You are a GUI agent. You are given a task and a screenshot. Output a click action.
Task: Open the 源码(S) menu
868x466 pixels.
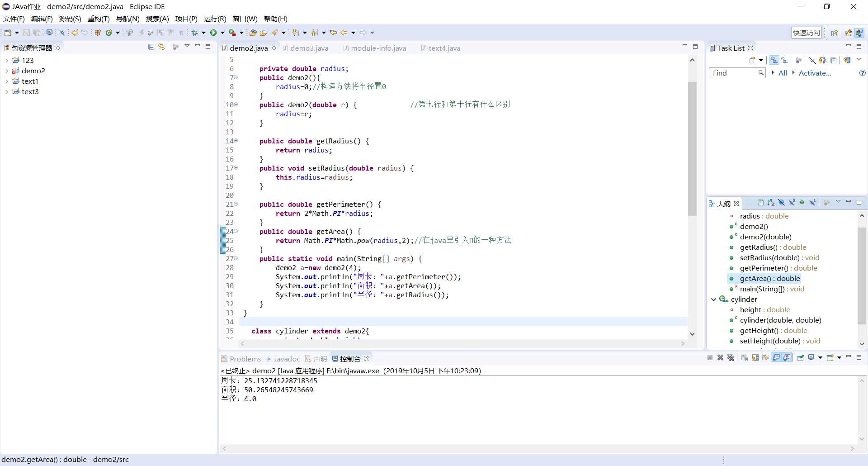(x=70, y=19)
